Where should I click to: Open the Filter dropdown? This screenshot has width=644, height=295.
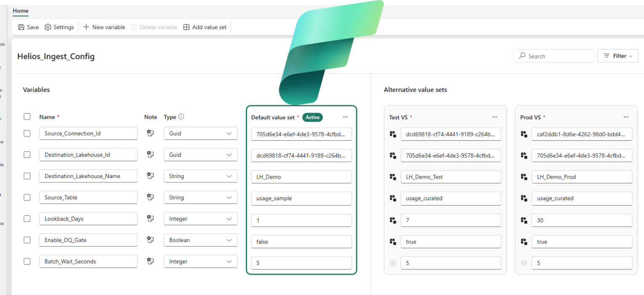[x=617, y=56]
